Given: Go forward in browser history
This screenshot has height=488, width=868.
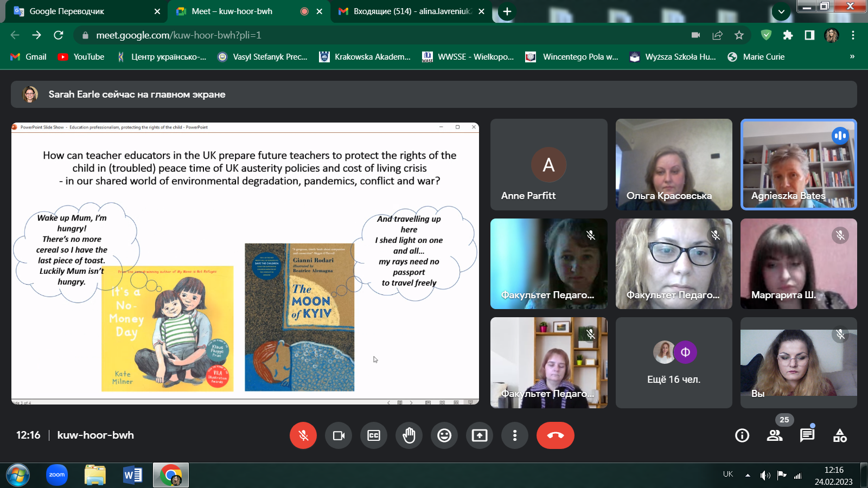Looking at the screenshot, I should click(x=37, y=35).
